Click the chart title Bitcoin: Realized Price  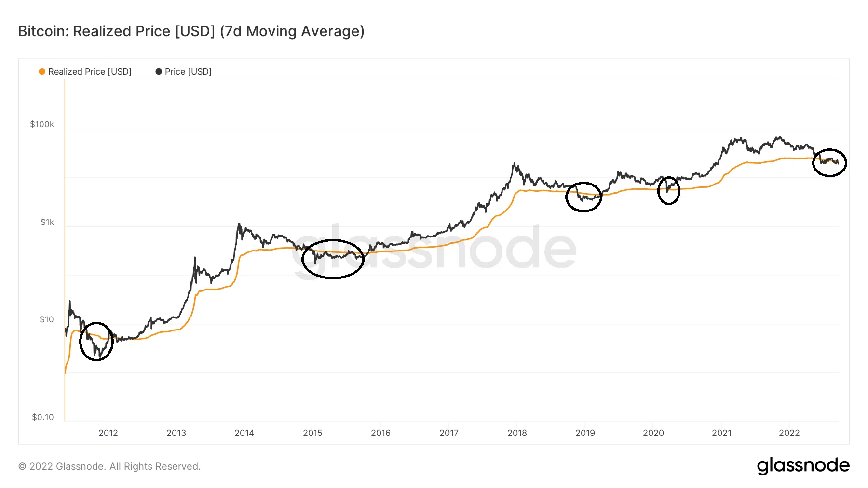coord(191,31)
